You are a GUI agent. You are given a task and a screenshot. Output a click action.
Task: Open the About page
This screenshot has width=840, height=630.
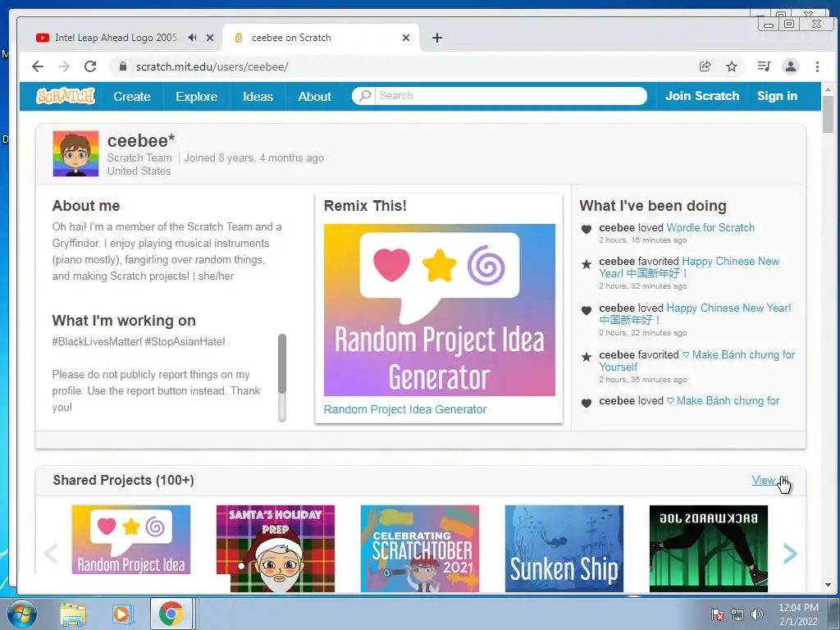pos(314,97)
